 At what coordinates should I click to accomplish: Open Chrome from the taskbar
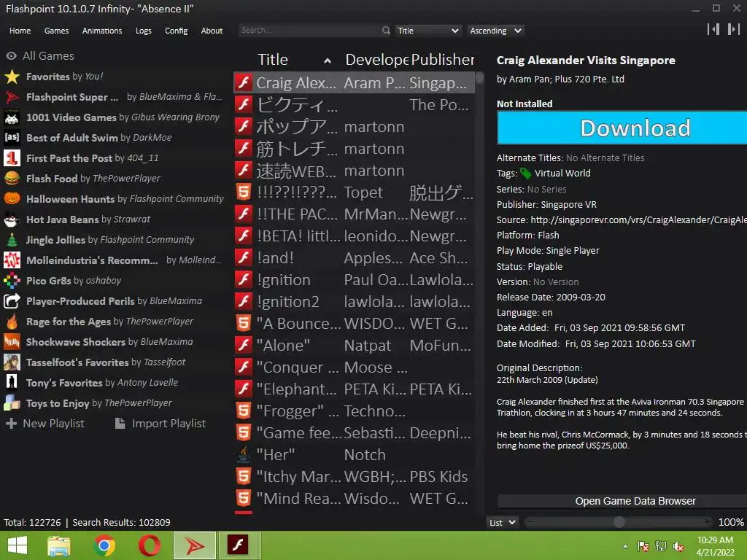[104, 545]
